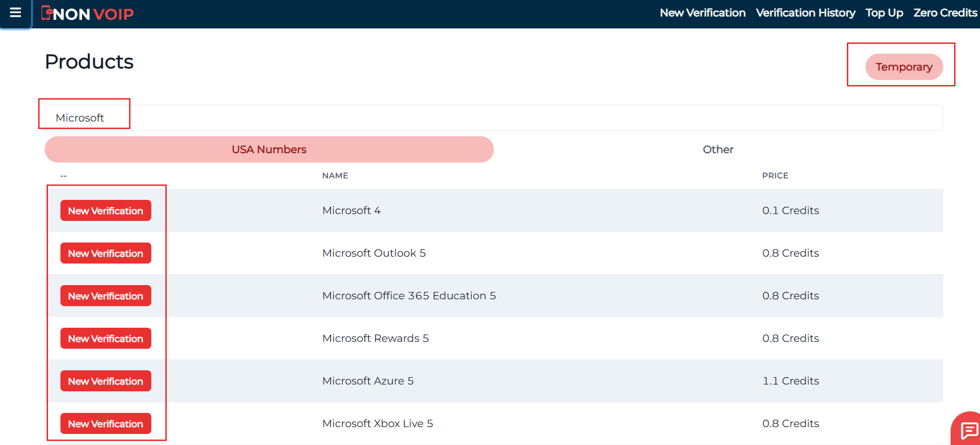Go to Verification History
Screen dimensions: 980x445
click(x=806, y=13)
